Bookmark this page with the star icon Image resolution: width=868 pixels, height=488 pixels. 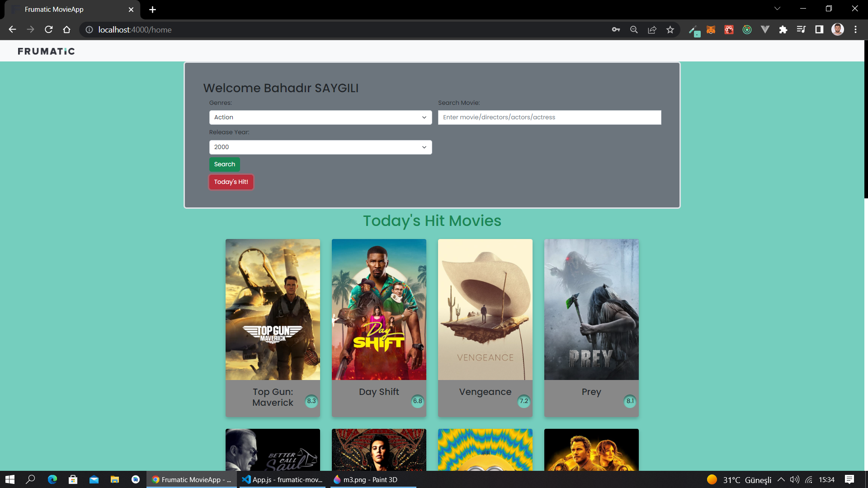pos(670,29)
